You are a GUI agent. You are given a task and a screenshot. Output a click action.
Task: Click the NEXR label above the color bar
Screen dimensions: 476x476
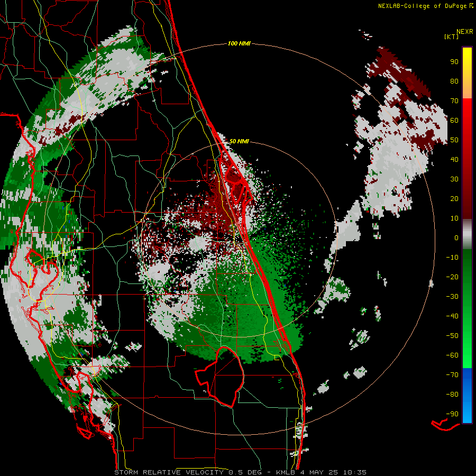tap(465, 32)
